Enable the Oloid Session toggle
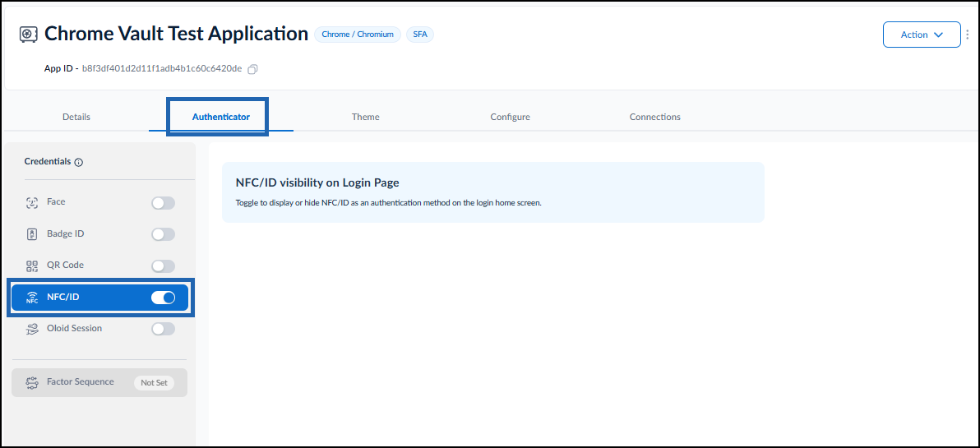Screen dimensions: 980x448 click(163, 329)
